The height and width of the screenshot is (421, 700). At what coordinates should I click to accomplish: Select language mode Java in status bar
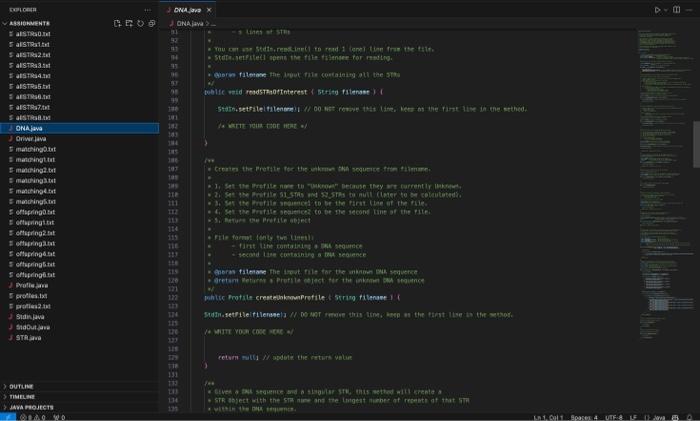[655, 417]
